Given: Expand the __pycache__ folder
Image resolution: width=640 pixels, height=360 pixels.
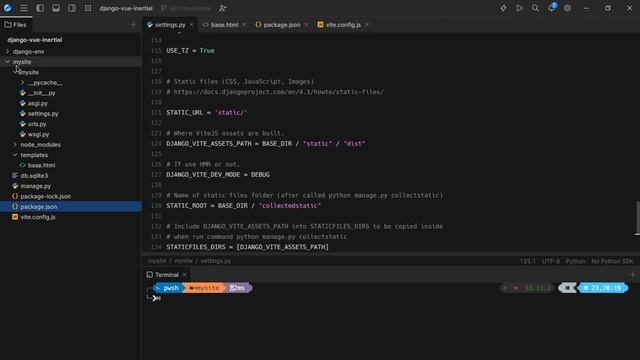Looking at the screenshot, I should 22,83.
